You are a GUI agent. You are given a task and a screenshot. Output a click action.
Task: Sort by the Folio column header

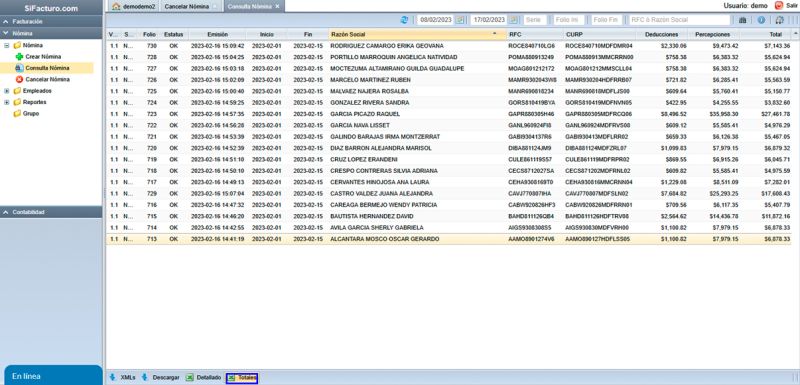(x=149, y=34)
